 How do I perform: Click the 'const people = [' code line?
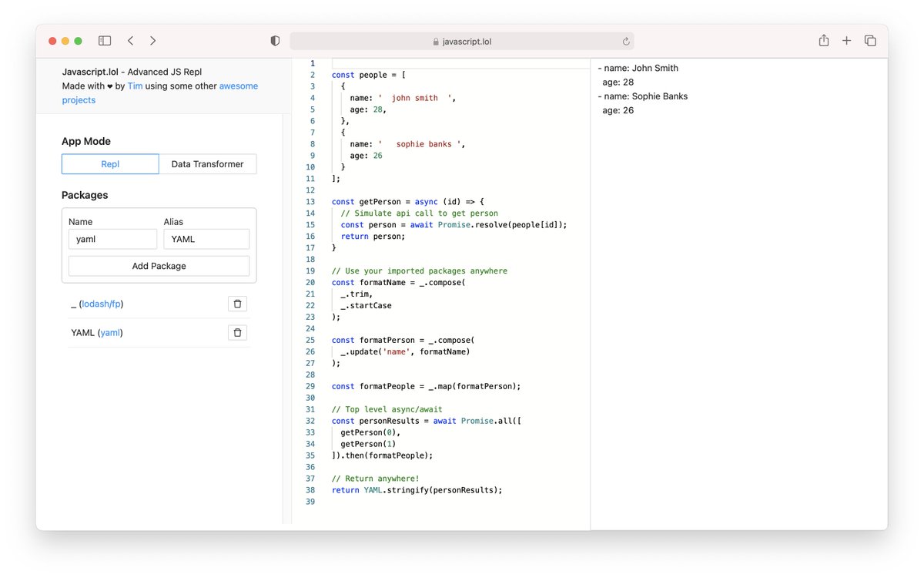[x=369, y=75]
